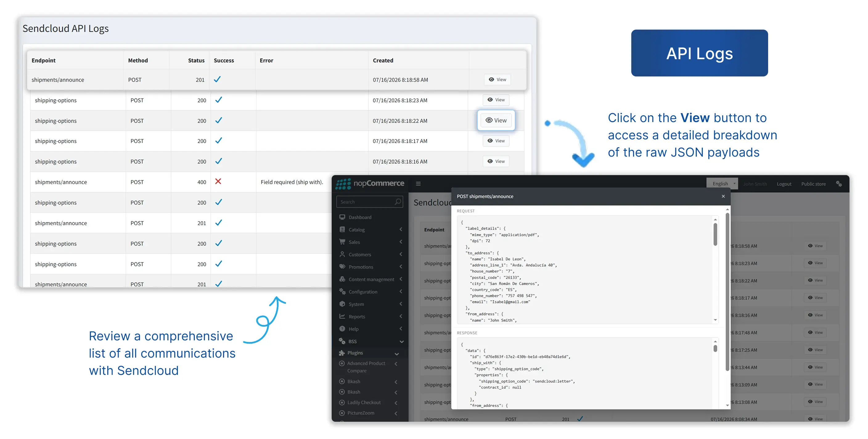Click the circle icon beside PictureZoom
The height and width of the screenshot is (439, 868).
342,413
